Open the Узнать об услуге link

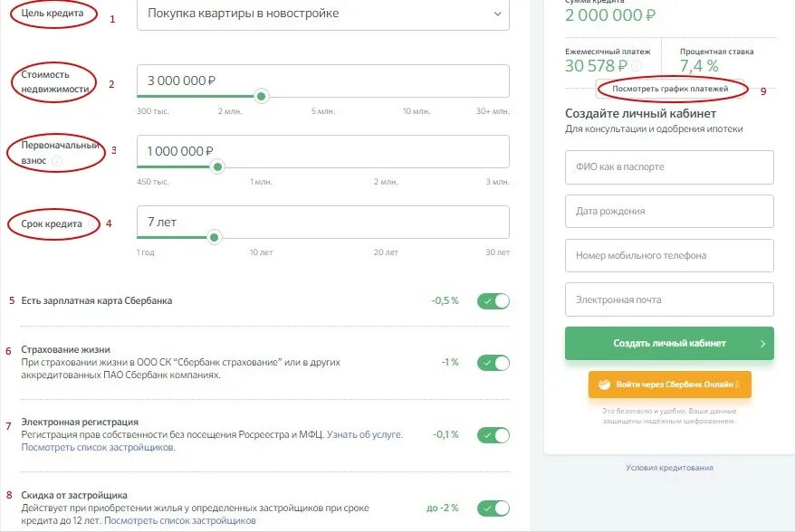(364, 435)
